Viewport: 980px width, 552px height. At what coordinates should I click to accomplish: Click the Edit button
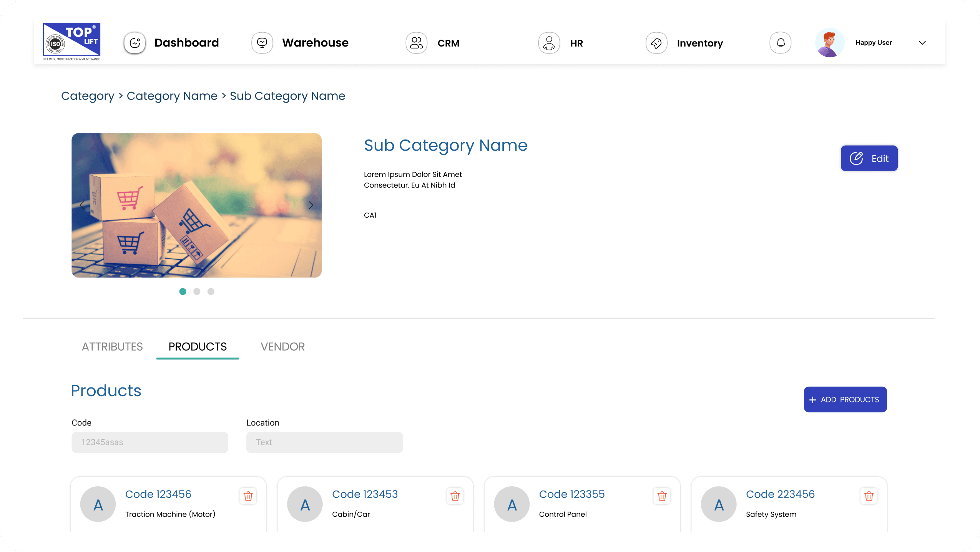pos(869,158)
